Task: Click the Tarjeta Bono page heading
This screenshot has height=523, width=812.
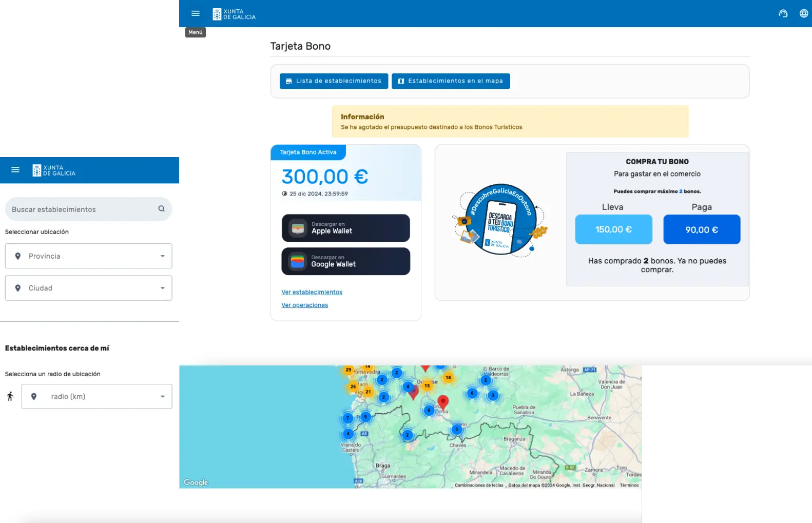Action: click(x=300, y=46)
